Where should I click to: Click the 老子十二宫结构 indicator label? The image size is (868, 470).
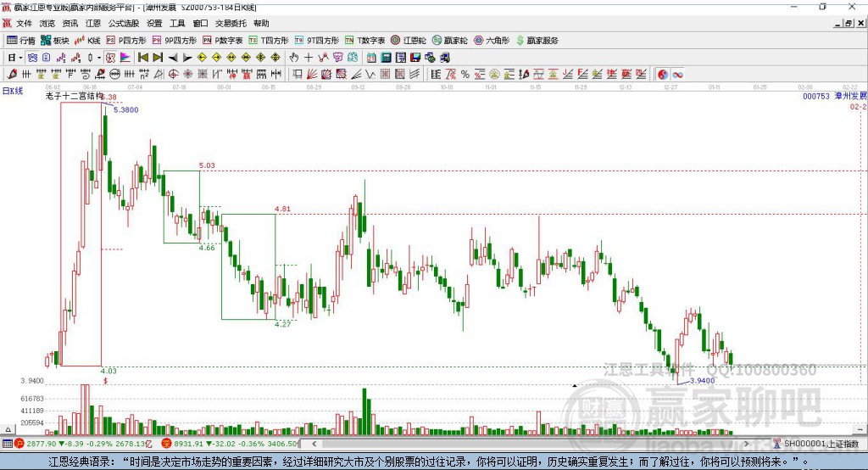coord(74,96)
